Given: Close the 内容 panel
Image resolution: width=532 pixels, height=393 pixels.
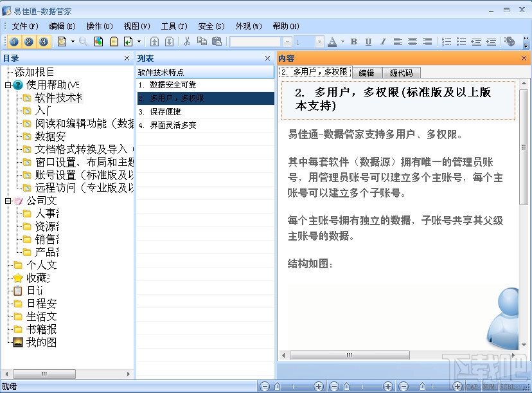Looking at the screenshot, I should (524, 59).
